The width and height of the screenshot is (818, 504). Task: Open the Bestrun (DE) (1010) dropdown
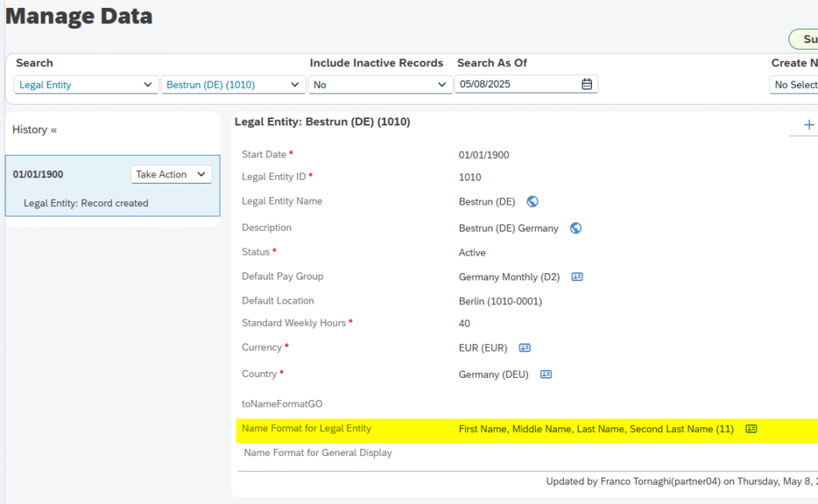(x=233, y=85)
